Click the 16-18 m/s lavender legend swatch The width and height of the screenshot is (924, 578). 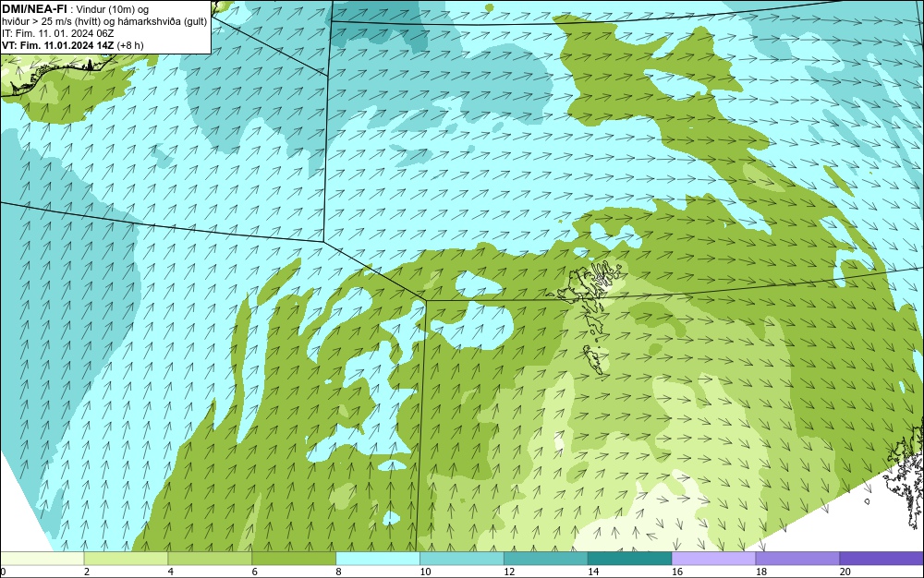[x=713, y=558]
